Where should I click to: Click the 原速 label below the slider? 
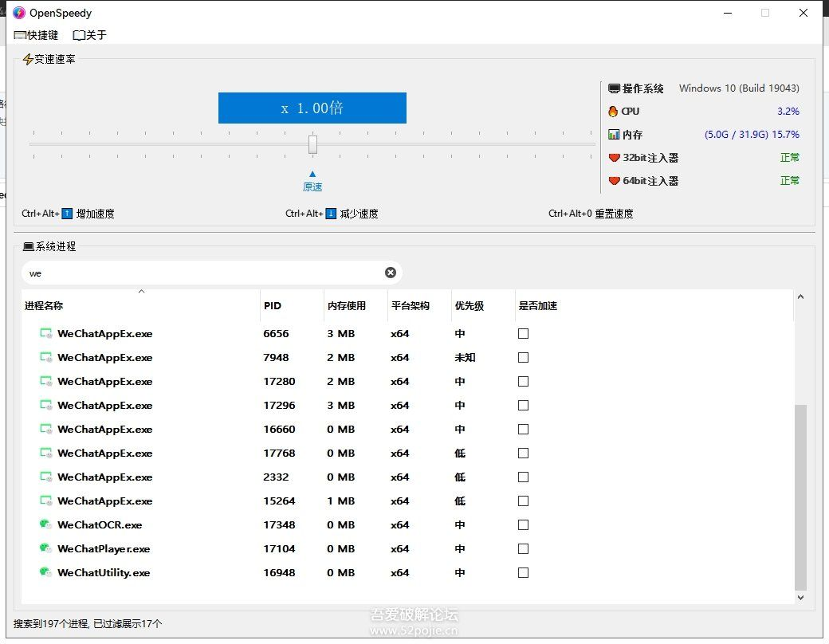(312, 187)
